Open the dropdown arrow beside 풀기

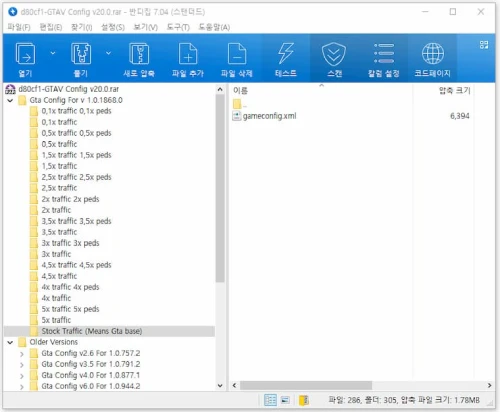(x=108, y=53)
